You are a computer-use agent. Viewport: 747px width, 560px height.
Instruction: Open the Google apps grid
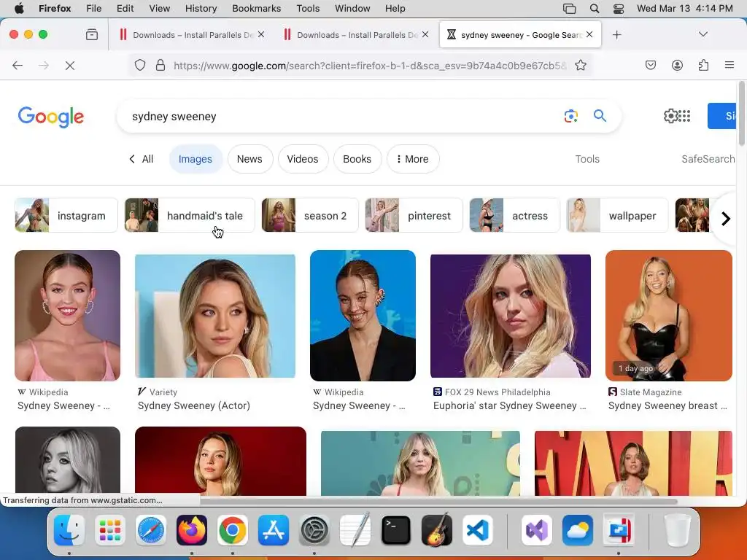[684, 116]
